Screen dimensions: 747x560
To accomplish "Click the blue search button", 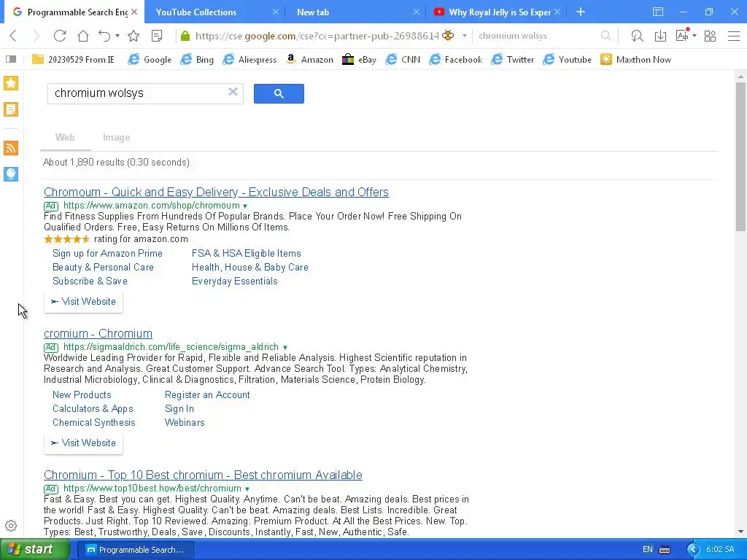I will click(279, 94).
